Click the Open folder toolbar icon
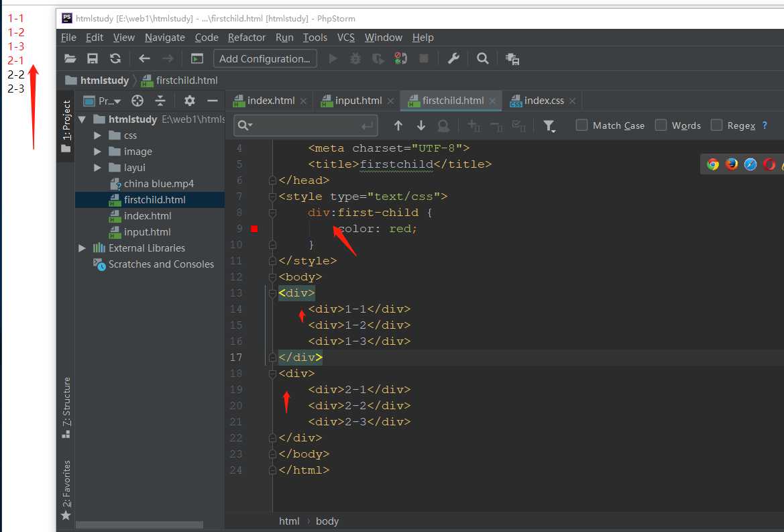The width and height of the screenshot is (784, 532). click(70, 58)
